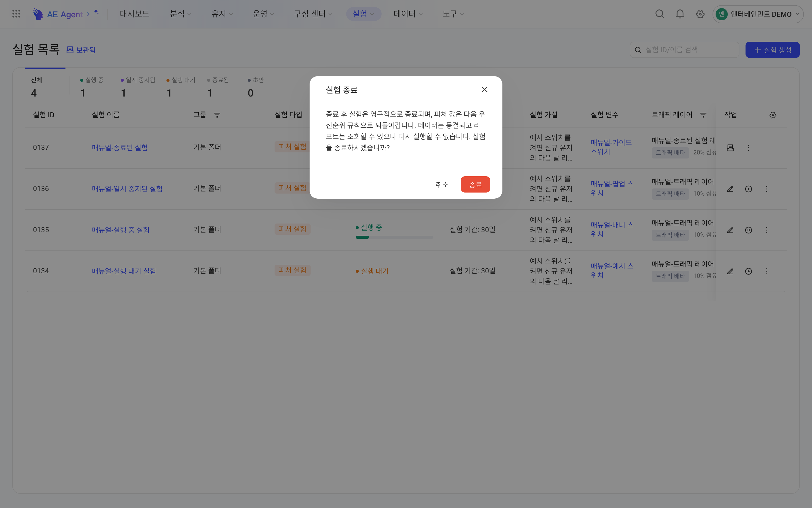Open 매뉴얼-일시 중지된 실험 experiment link
This screenshot has width=812, height=508.
point(127,189)
